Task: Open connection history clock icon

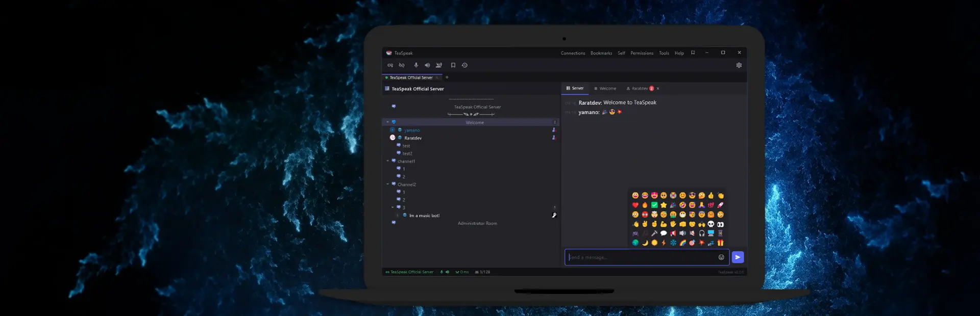Action: click(x=464, y=65)
